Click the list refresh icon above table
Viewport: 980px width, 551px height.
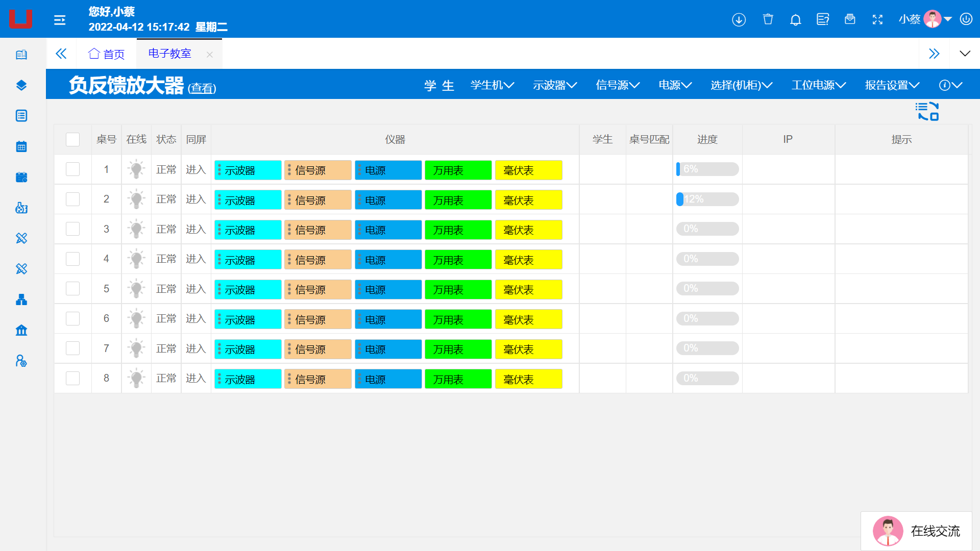[x=927, y=111]
